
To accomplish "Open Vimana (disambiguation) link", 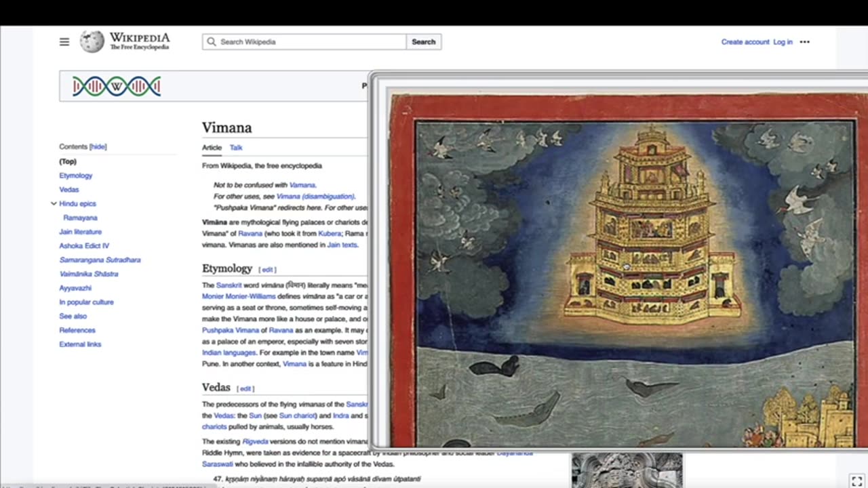I will click(x=315, y=197).
